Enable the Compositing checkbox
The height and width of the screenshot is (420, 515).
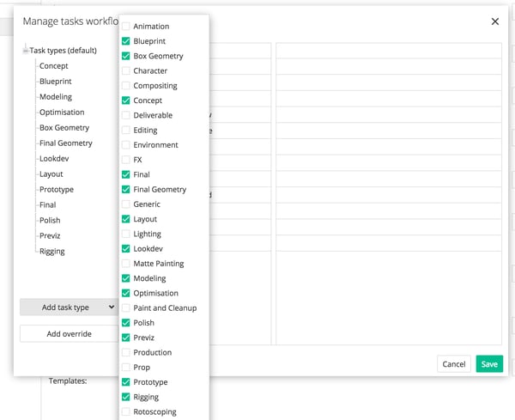[126, 86]
